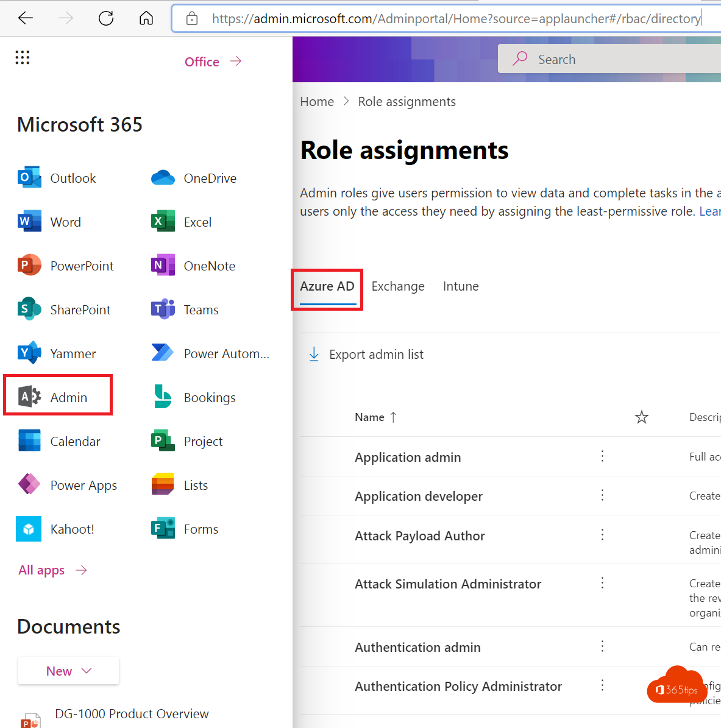Click the favorites star column header
This screenshot has height=728, width=721.
point(642,417)
